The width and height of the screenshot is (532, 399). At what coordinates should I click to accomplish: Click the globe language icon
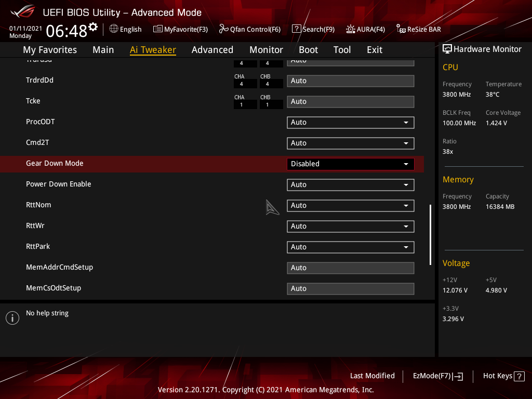point(114,29)
